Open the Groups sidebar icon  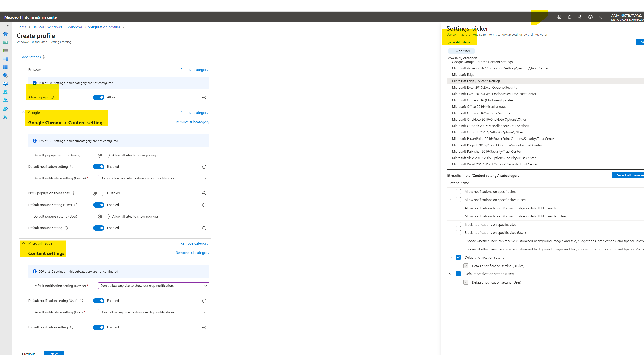click(x=5, y=100)
